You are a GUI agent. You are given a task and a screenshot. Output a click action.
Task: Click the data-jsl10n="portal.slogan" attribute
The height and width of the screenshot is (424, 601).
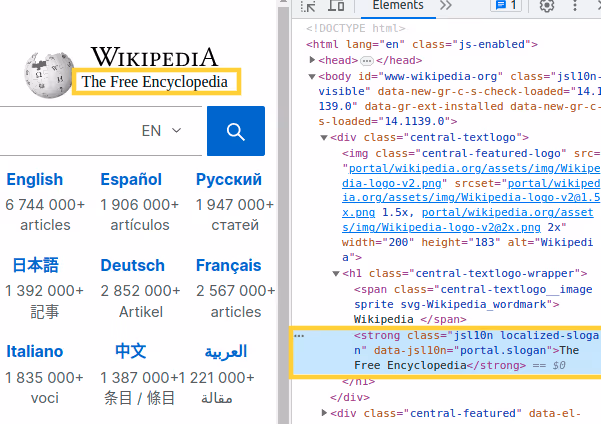coord(465,351)
